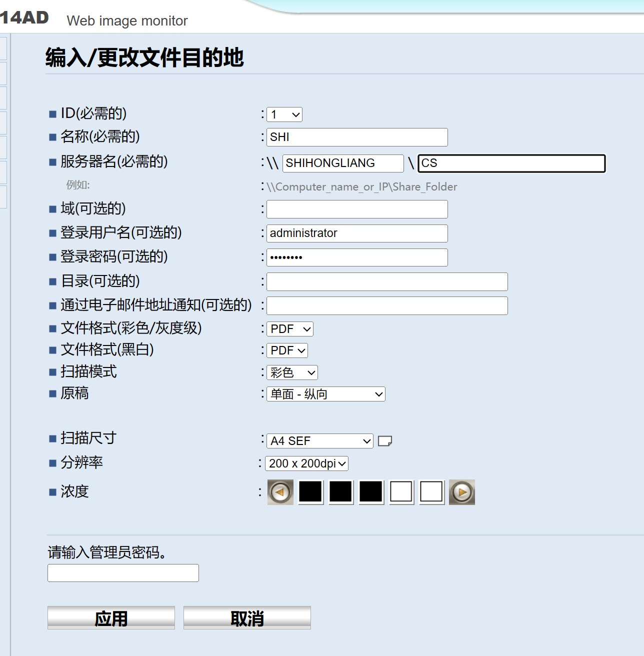Click the name field containing SHI

click(x=357, y=137)
